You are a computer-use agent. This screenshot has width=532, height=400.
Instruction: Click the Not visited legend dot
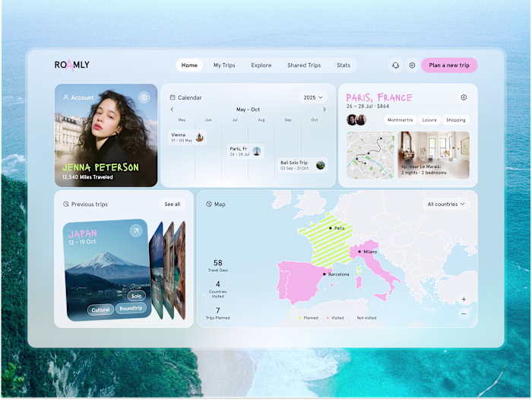(x=353, y=318)
